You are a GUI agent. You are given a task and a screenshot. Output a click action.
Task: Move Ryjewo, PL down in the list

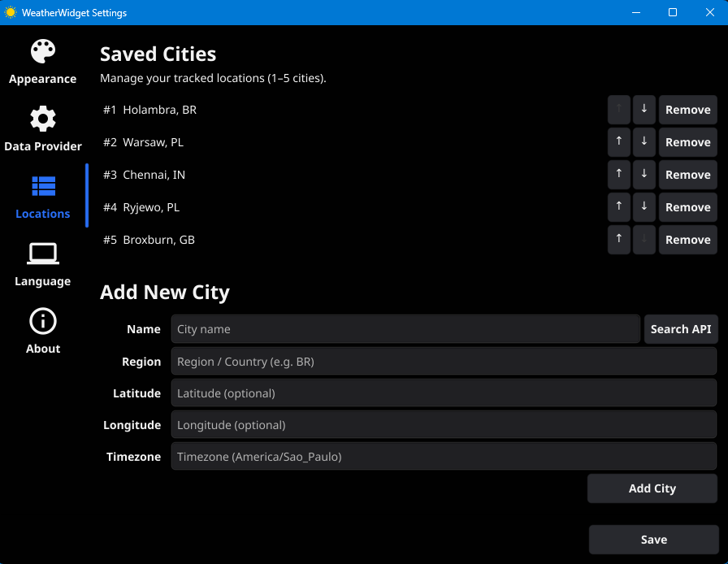[644, 207]
